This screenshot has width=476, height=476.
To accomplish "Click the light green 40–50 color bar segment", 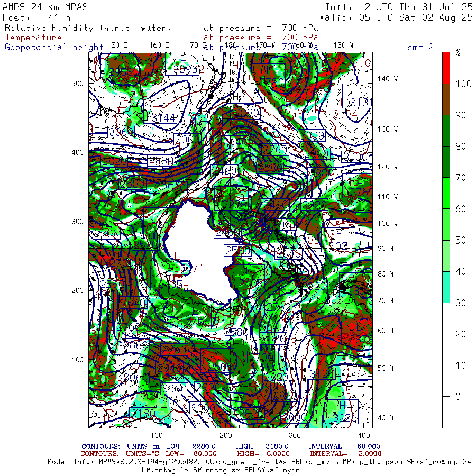I will [x=446, y=255].
